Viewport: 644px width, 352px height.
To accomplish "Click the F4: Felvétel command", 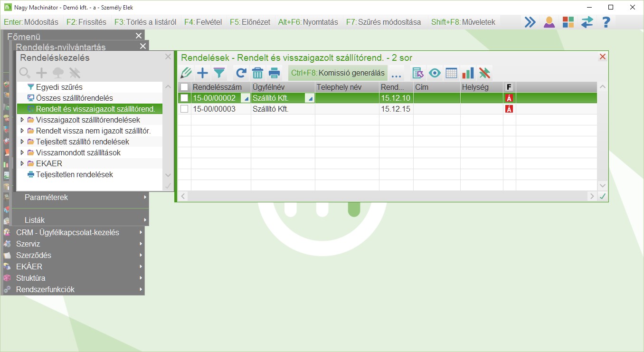I will tap(203, 22).
